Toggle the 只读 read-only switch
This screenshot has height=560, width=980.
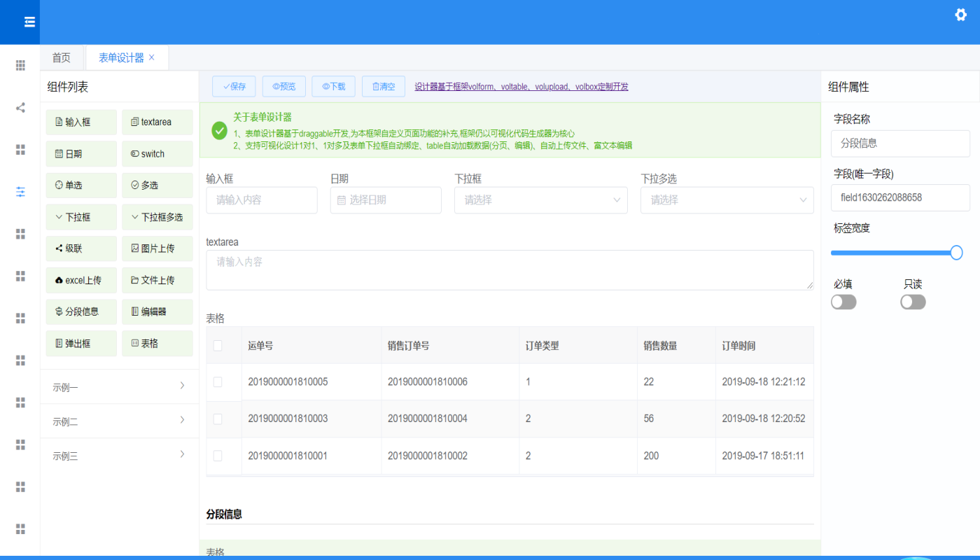click(x=913, y=302)
